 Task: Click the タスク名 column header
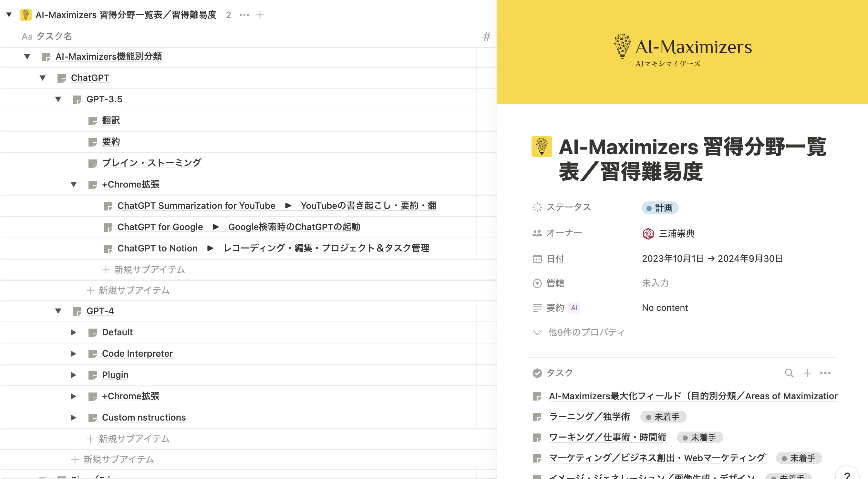47,36
